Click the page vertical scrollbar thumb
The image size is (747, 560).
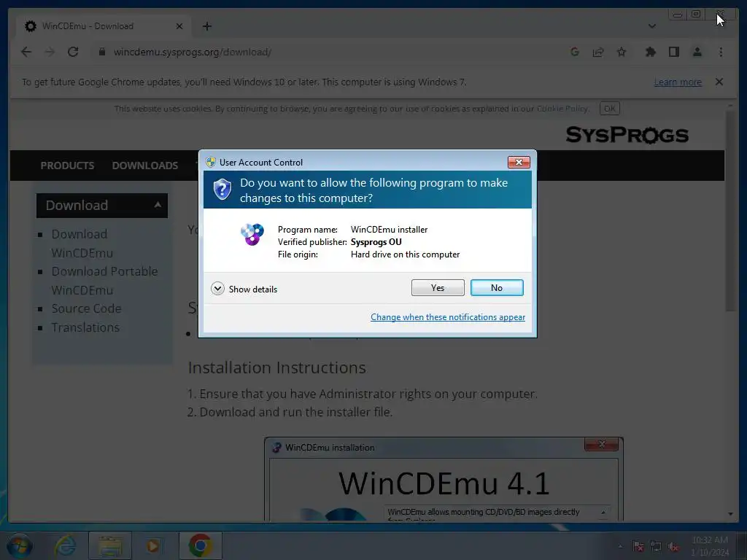(x=730, y=211)
